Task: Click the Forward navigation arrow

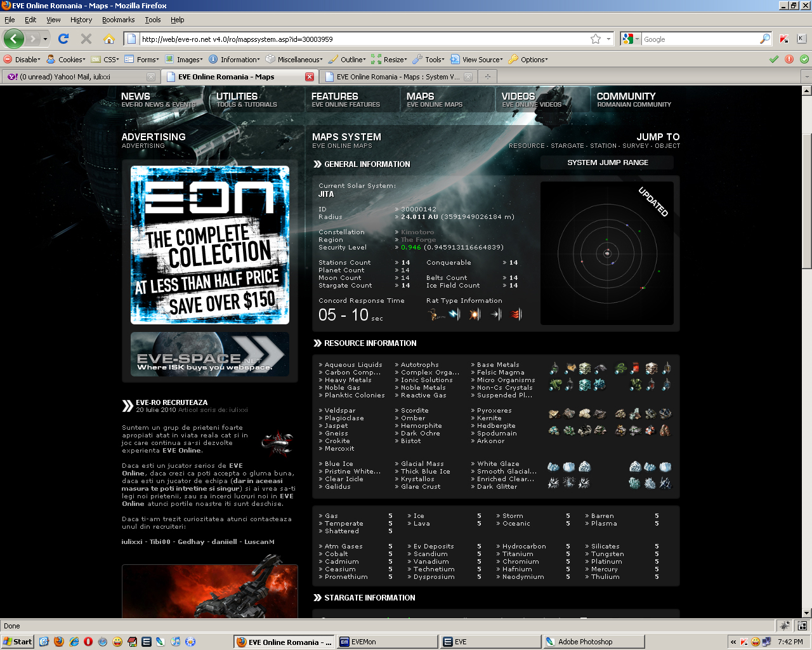Action: tap(33, 39)
